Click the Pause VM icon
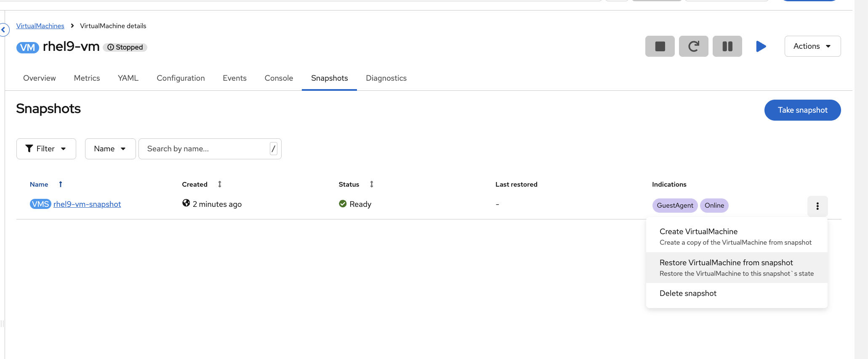This screenshot has width=868, height=359. click(x=727, y=46)
